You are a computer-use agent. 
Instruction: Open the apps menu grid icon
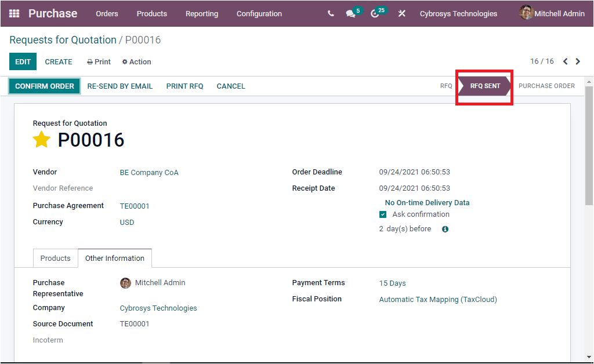coord(14,13)
